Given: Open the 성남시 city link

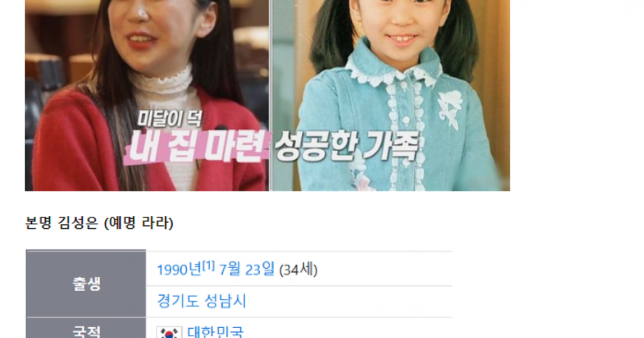Looking at the screenshot, I should [225, 301].
